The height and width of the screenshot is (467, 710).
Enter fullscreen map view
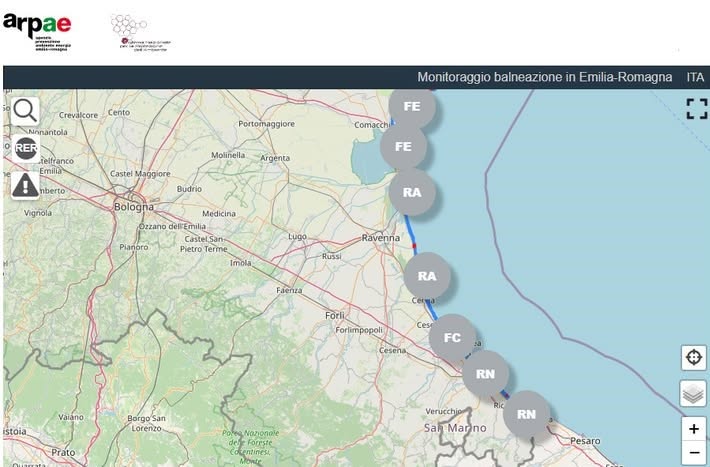(x=696, y=109)
